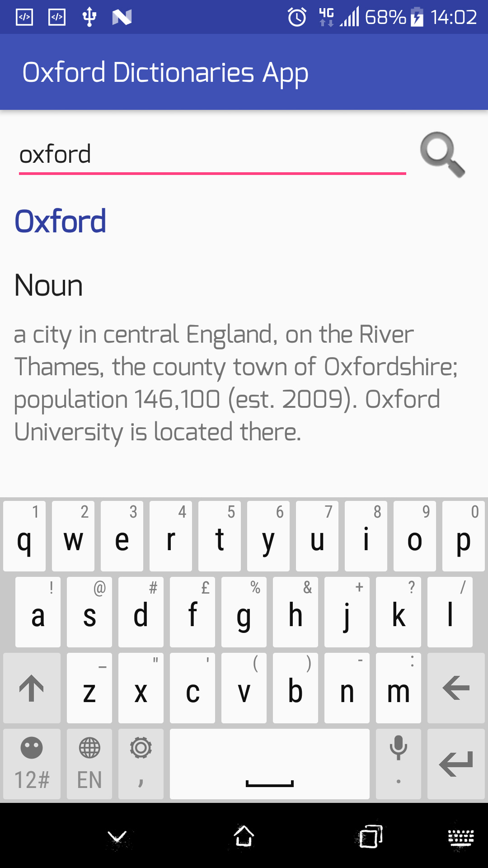Tap the Android home navigation button
Image resolution: width=488 pixels, height=868 pixels.
(244, 836)
